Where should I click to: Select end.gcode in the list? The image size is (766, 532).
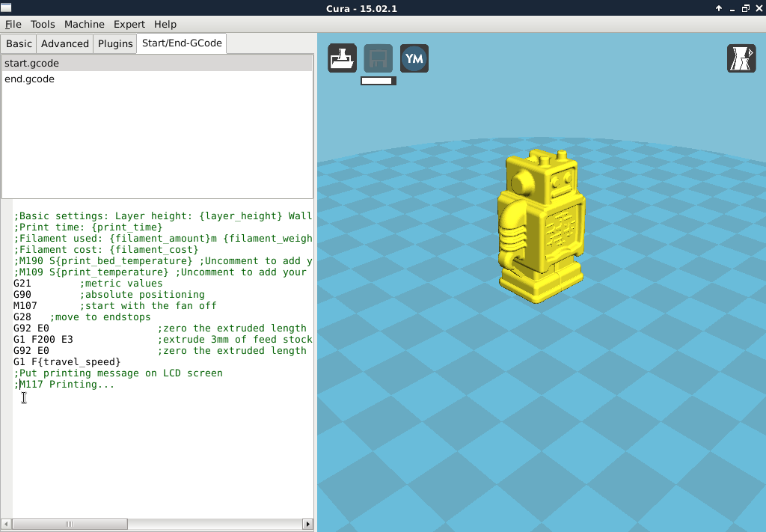pos(29,79)
